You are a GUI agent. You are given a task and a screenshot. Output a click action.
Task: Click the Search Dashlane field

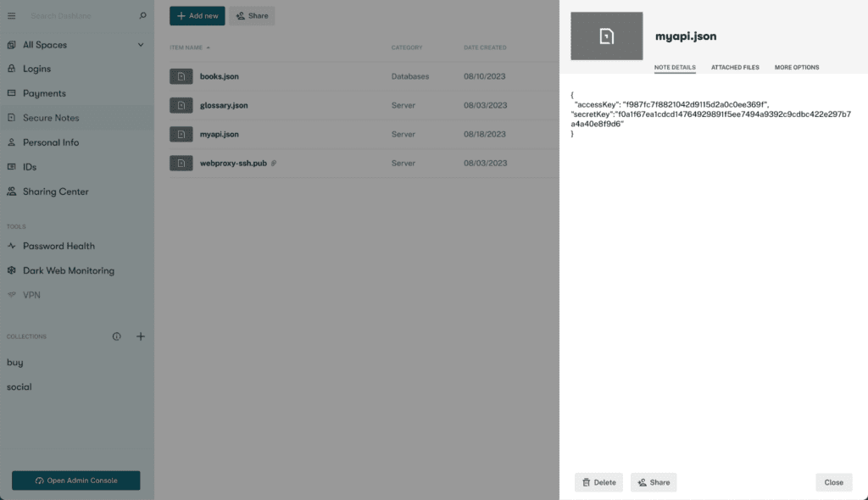pos(68,15)
